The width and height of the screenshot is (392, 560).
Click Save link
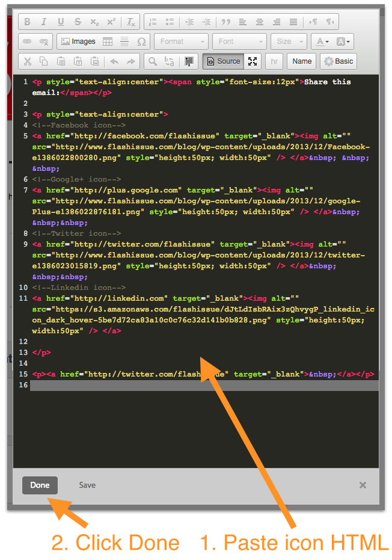click(87, 485)
